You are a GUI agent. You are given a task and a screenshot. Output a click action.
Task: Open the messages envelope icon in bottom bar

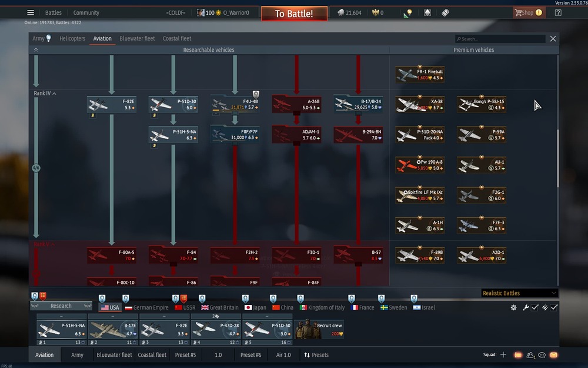(553, 355)
